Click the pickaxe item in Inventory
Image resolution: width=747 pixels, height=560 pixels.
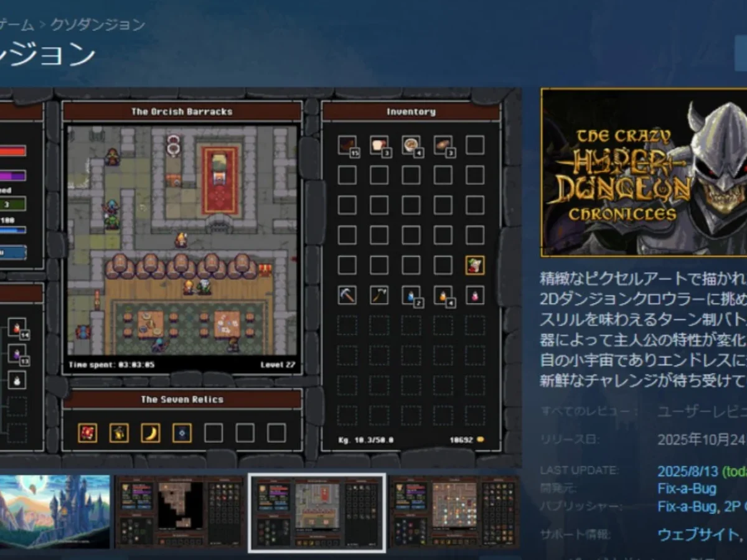pyautogui.click(x=347, y=295)
